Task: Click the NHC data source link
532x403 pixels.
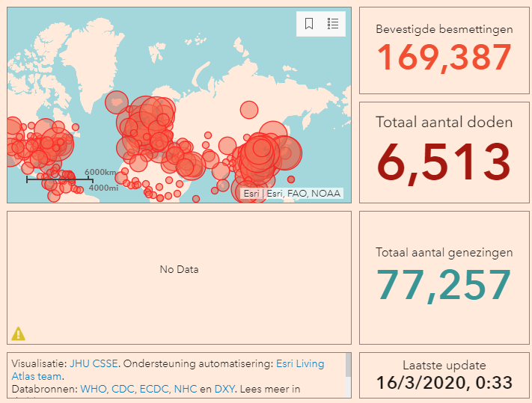Action: click(x=185, y=390)
